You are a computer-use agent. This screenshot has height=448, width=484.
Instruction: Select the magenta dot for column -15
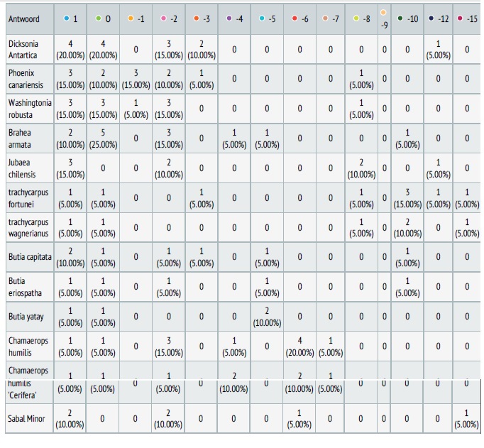(x=461, y=18)
